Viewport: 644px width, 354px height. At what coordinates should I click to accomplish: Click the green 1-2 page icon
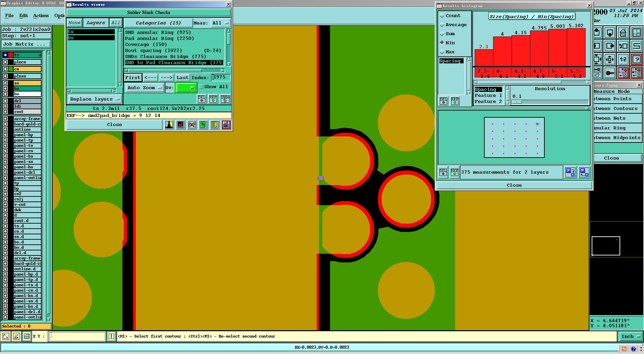coord(203,125)
